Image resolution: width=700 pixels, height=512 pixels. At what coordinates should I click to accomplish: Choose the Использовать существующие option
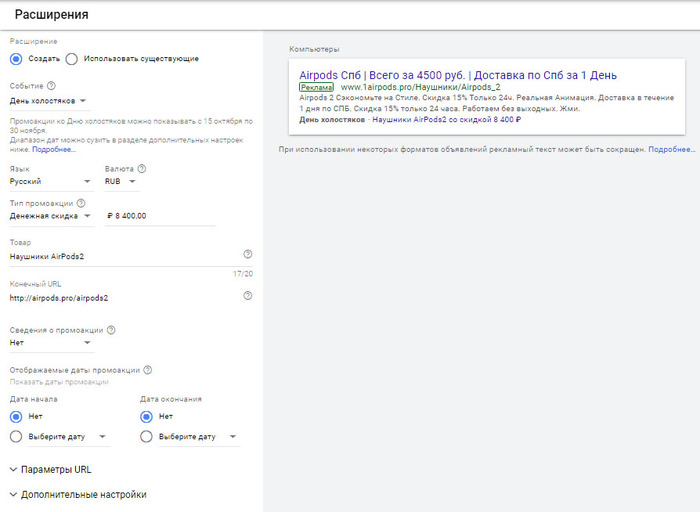[72, 58]
